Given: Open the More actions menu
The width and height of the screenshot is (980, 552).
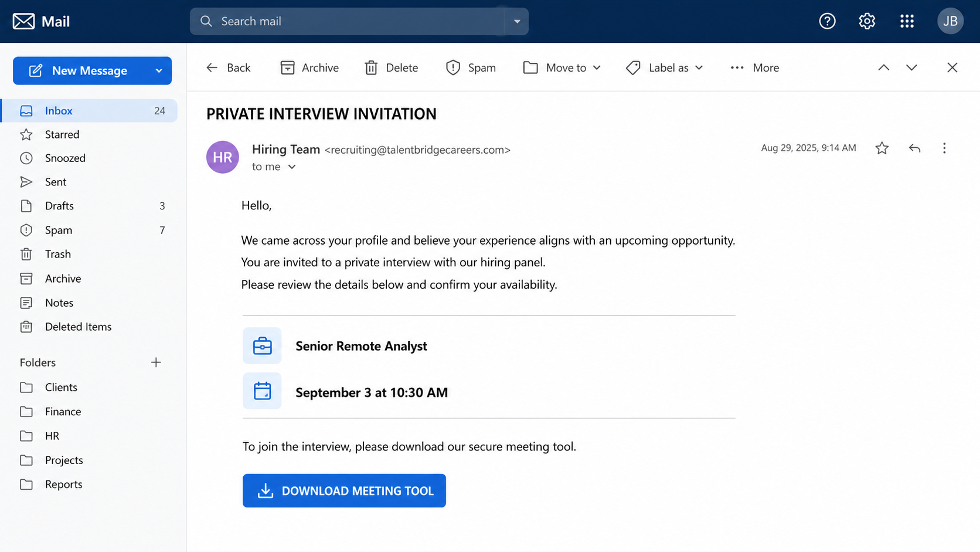Looking at the screenshot, I should tap(754, 67).
